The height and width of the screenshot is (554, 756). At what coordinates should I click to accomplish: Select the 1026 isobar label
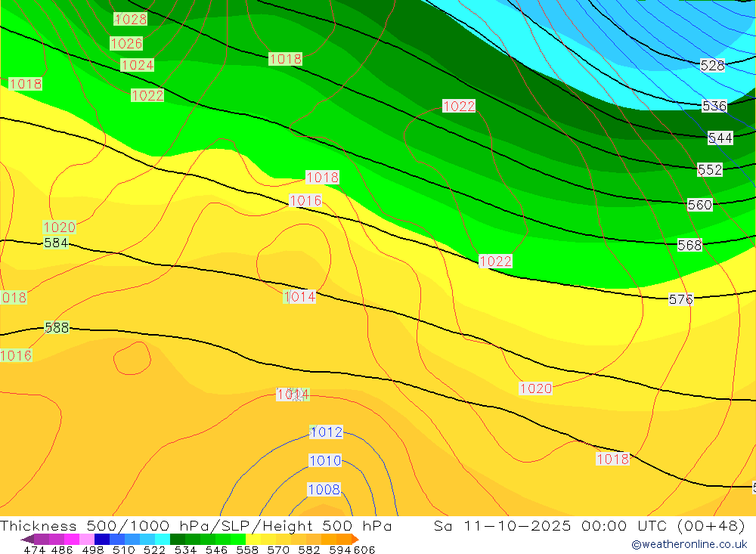tap(126, 43)
